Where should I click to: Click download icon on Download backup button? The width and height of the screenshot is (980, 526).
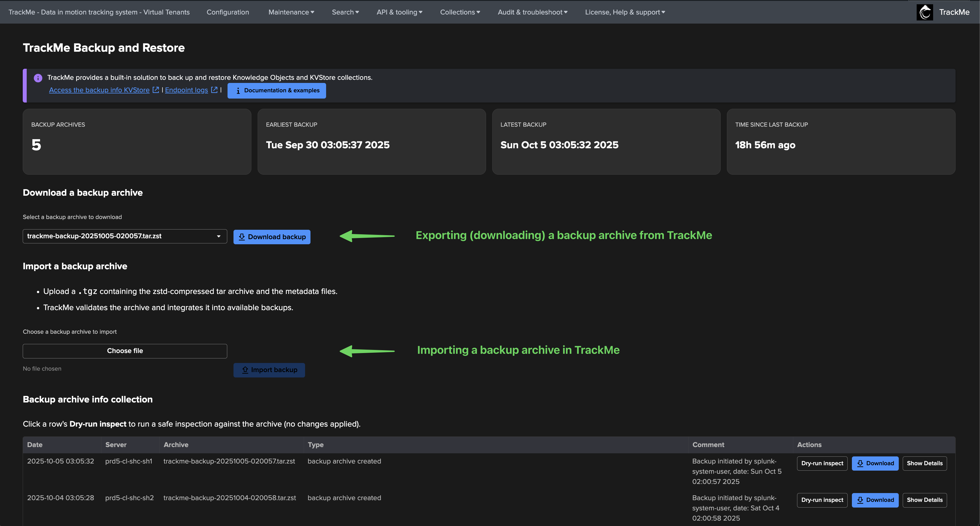click(241, 237)
